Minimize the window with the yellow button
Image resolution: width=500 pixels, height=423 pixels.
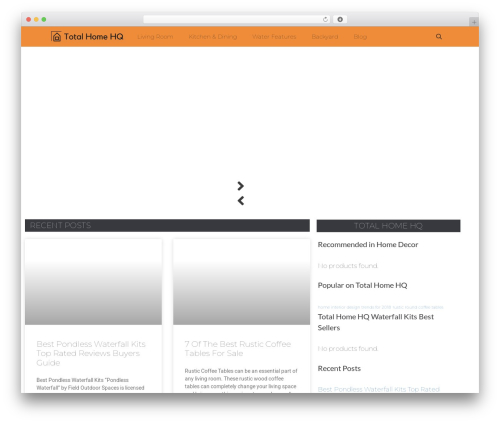point(36,20)
